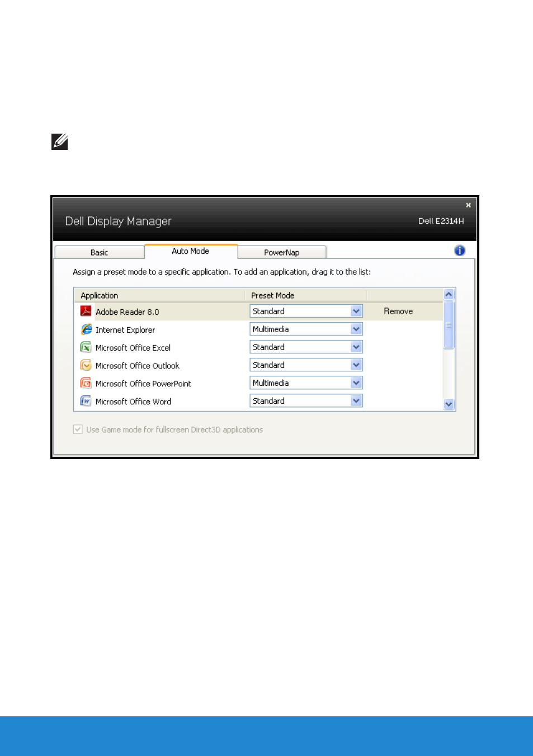Open the PowerNap tab
Viewport: 533px width, 756px height.
[282, 252]
